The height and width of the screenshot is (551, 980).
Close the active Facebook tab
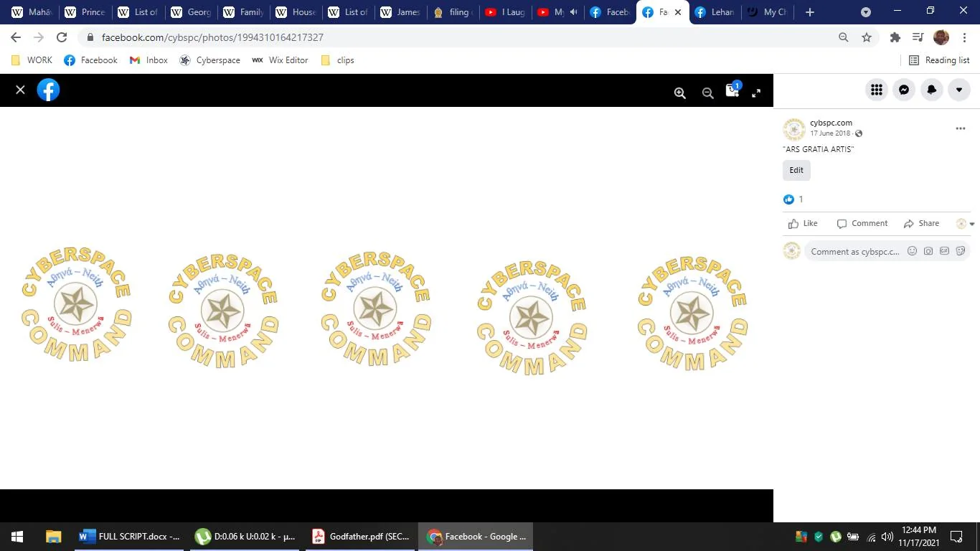[x=678, y=12]
